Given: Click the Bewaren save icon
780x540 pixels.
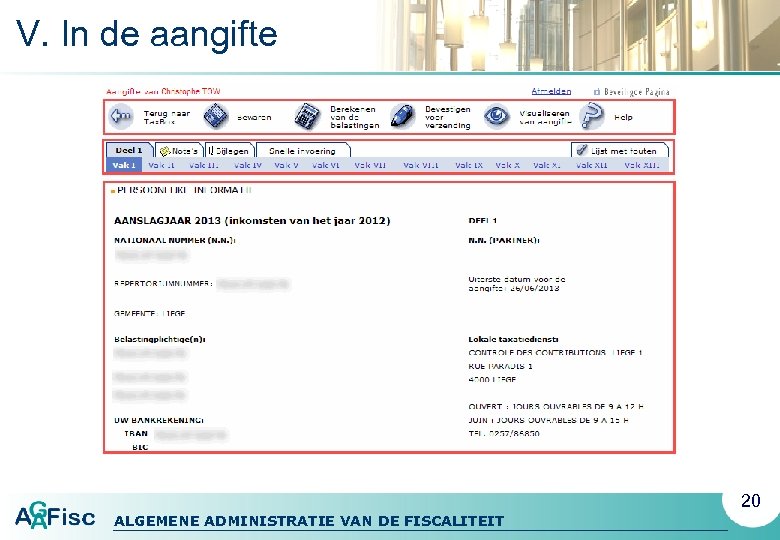Looking at the screenshot, I should coord(216,117).
